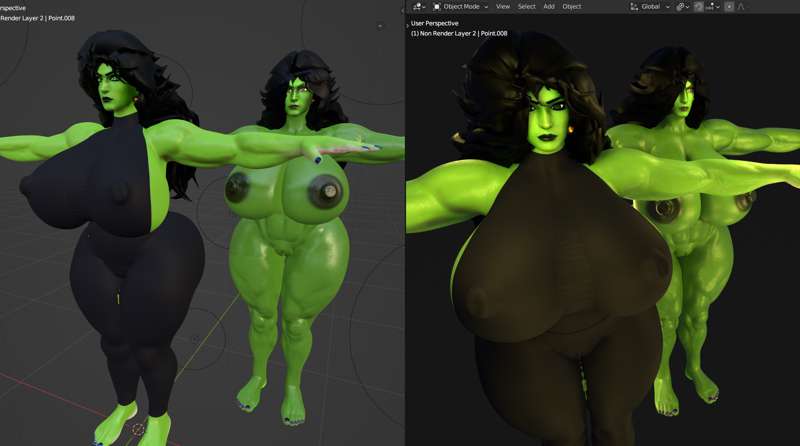
Task: Expand the snapping options dropdown arrow
Action: pyautogui.click(x=718, y=7)
